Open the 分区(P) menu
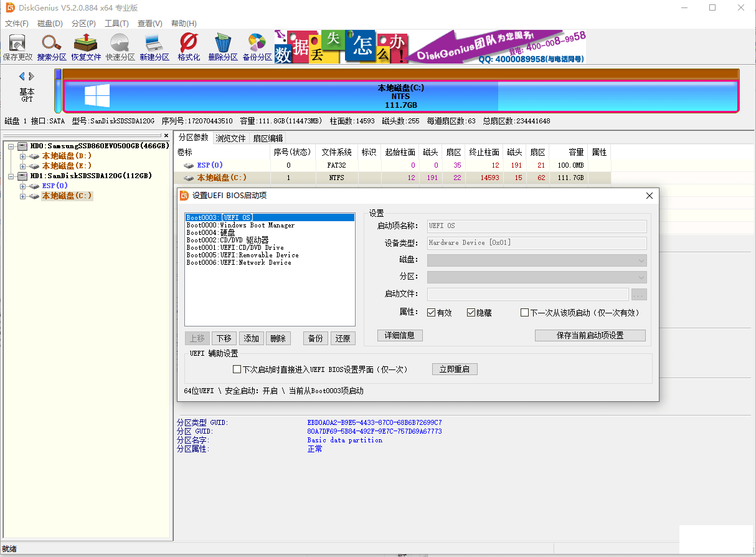This screenshot has height=557, width=756. (83, 23)
